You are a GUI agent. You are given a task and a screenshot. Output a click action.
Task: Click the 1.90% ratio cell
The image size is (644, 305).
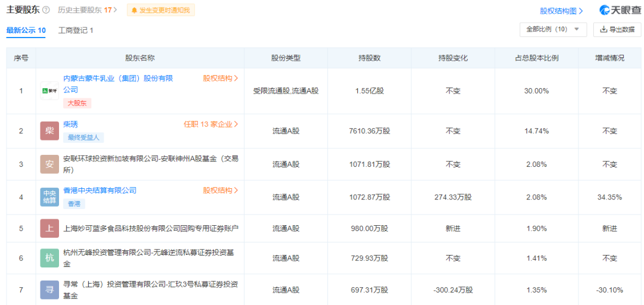pyautogui.click(x=537, y=229)
